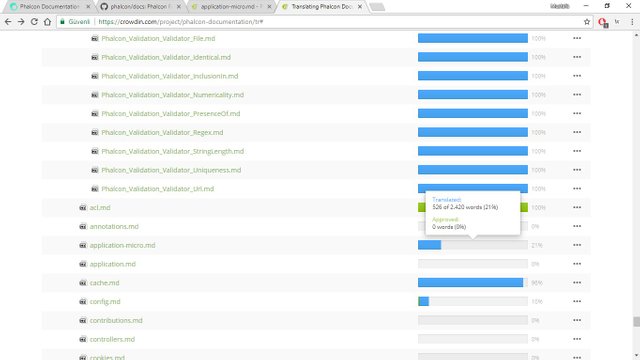The image size is (640, 360).
Task: Open three-dot menu for config.md
Action: (x=577, y=301)
